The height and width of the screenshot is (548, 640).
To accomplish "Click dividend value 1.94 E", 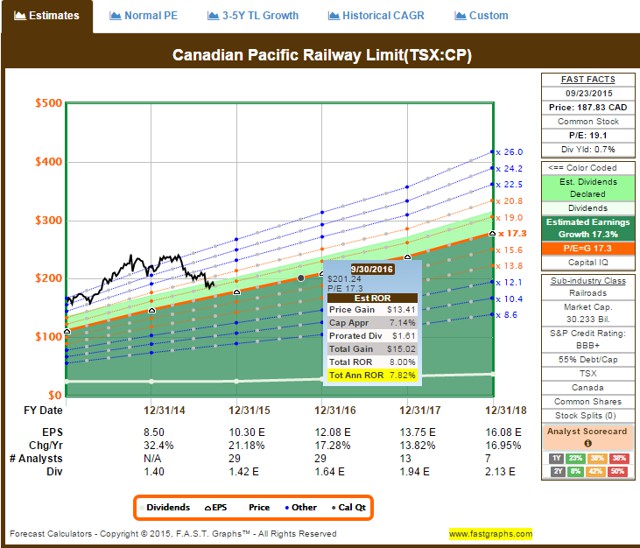I will pyautogui.click(x=415, y=472).
